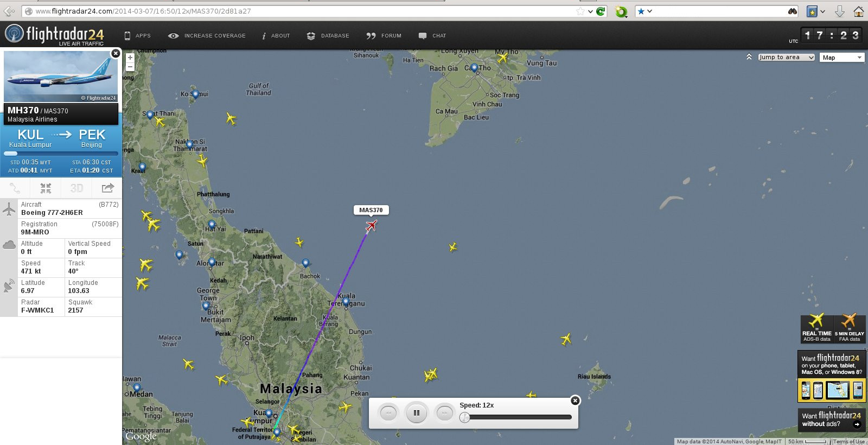Click the bookmark star in address bar
Image resolution: width=868 pixels, height=445 pixels.
[x=580, y=11]
